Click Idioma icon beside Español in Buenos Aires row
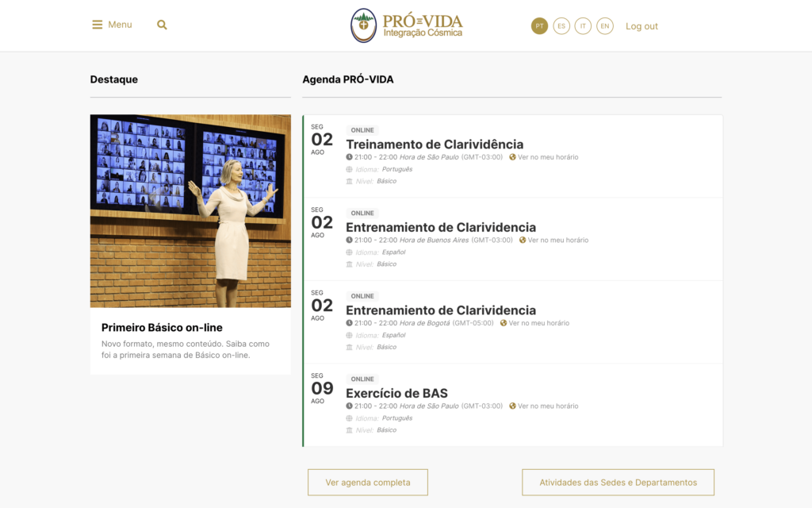The width and height of the screenshot is (812, 508). coord(349,252)
